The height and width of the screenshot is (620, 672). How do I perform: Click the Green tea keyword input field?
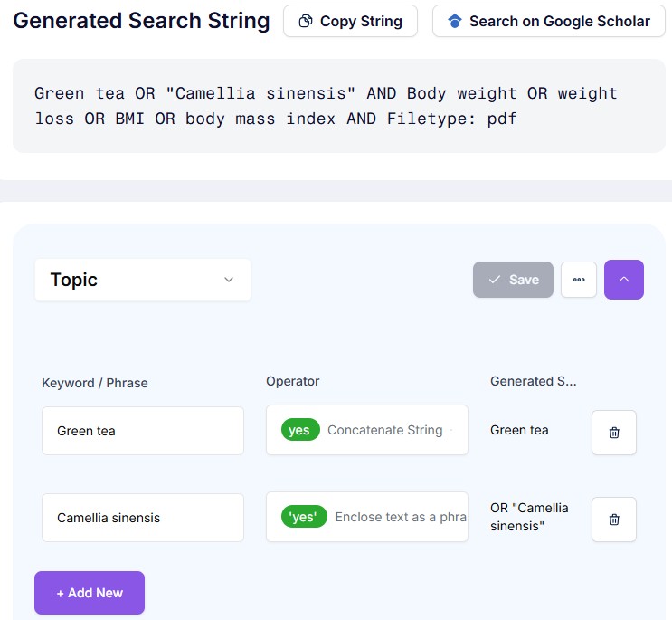pos(143,431)
